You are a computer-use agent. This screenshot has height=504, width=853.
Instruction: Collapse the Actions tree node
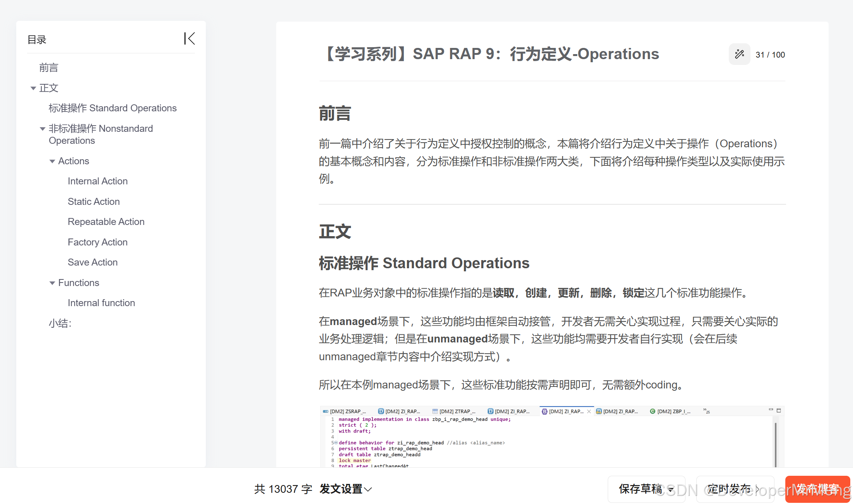52,162
